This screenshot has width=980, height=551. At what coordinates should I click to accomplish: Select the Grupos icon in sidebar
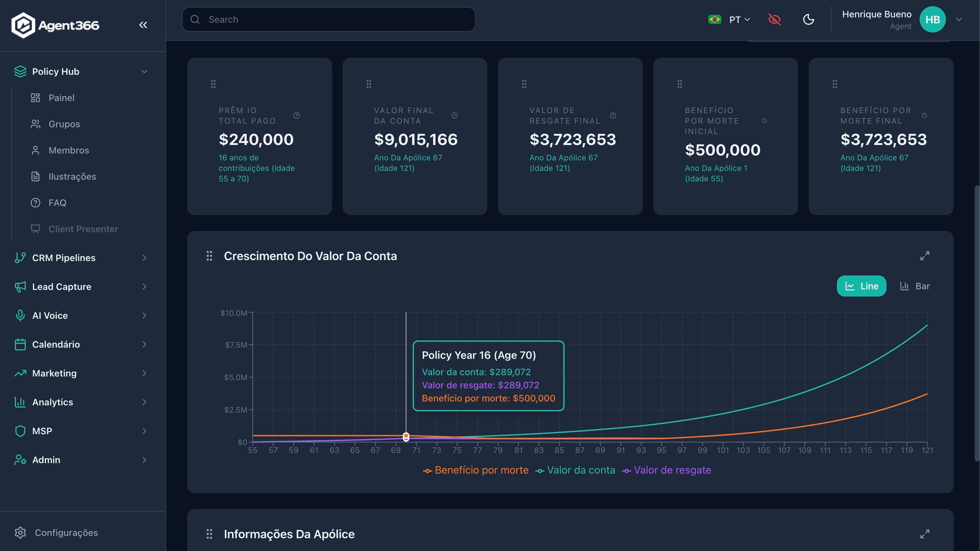(x=35, y=124)
